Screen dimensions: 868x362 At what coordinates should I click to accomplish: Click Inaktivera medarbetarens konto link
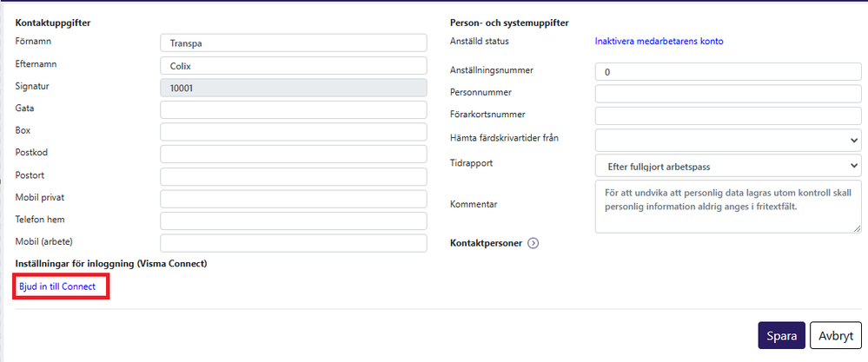[659, 41]
